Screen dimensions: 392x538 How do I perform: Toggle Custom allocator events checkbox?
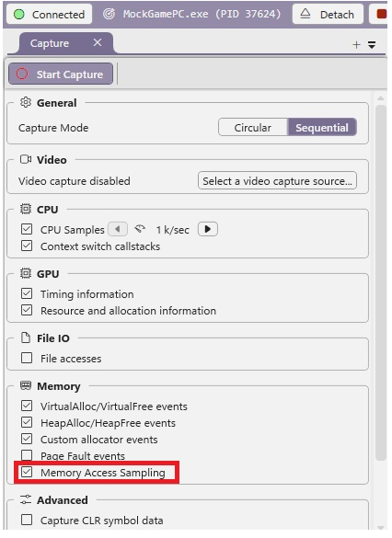(x=27, y=440)
